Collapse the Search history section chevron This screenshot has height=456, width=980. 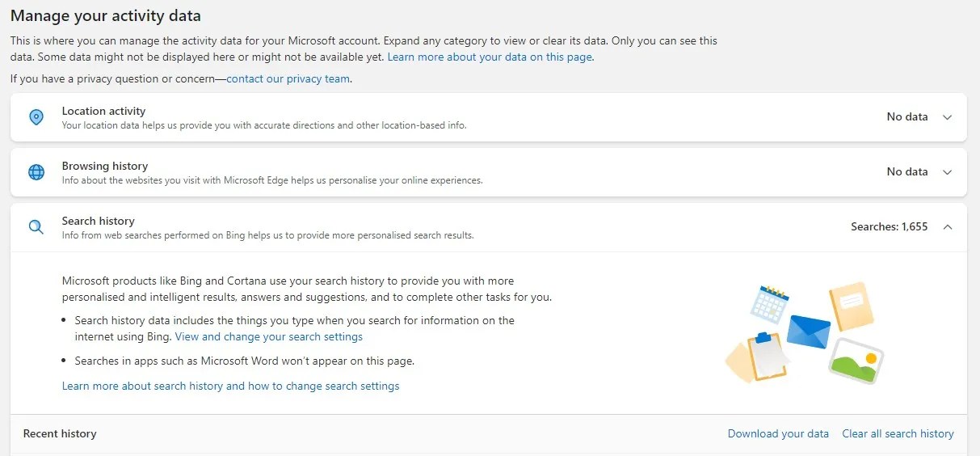coord(948,227)
